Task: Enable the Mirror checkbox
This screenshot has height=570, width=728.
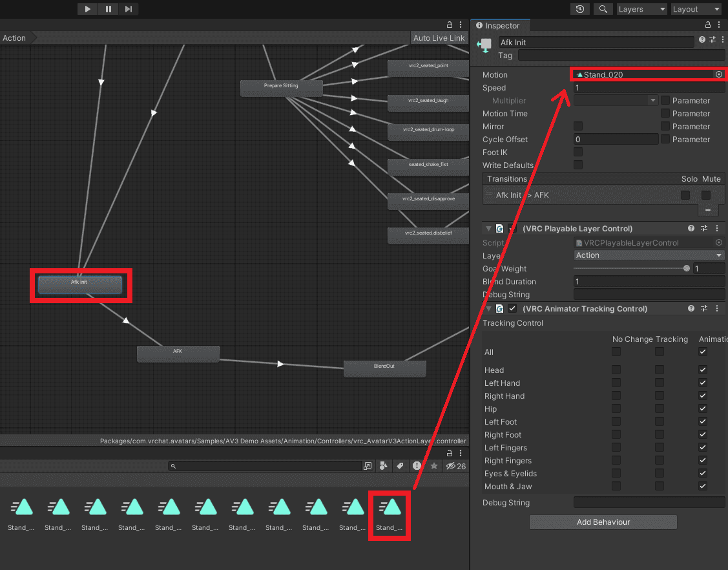Action: pos(578,127)
